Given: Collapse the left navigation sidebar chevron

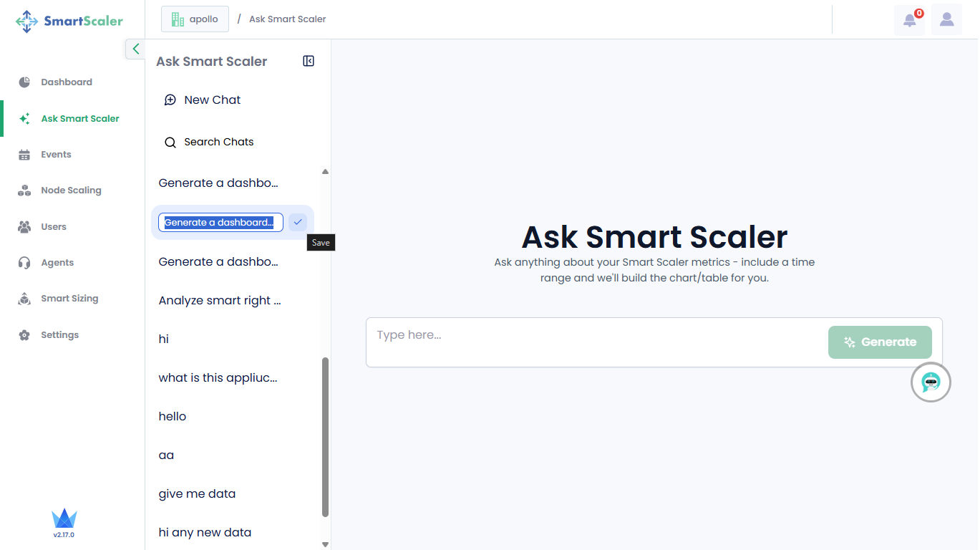Looking at the screenshot, I should [135, 49].
